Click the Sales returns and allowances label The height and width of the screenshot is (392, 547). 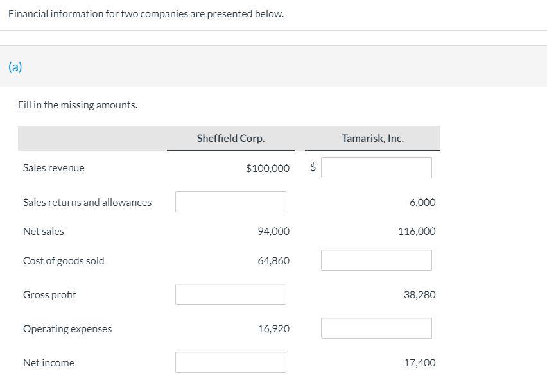87,203
